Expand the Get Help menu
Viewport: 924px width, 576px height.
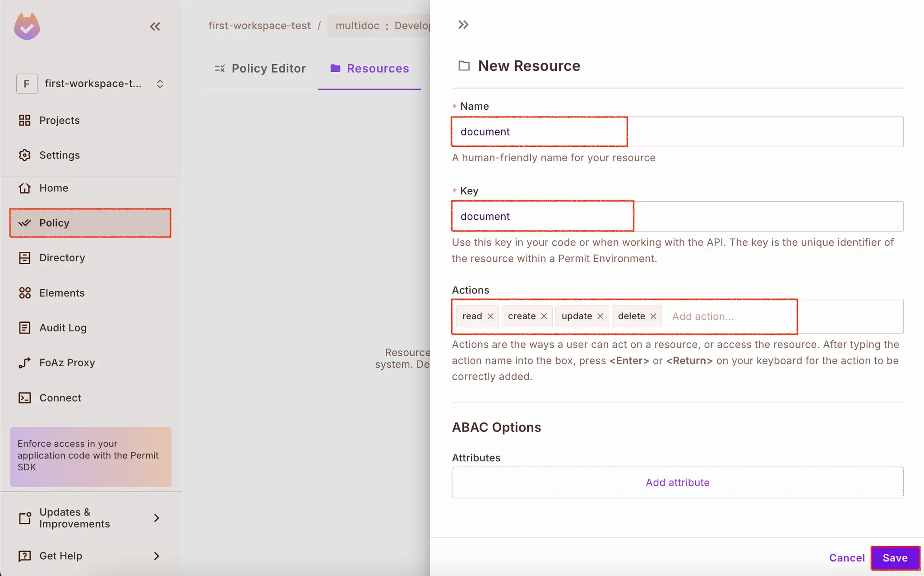(89, 556)
